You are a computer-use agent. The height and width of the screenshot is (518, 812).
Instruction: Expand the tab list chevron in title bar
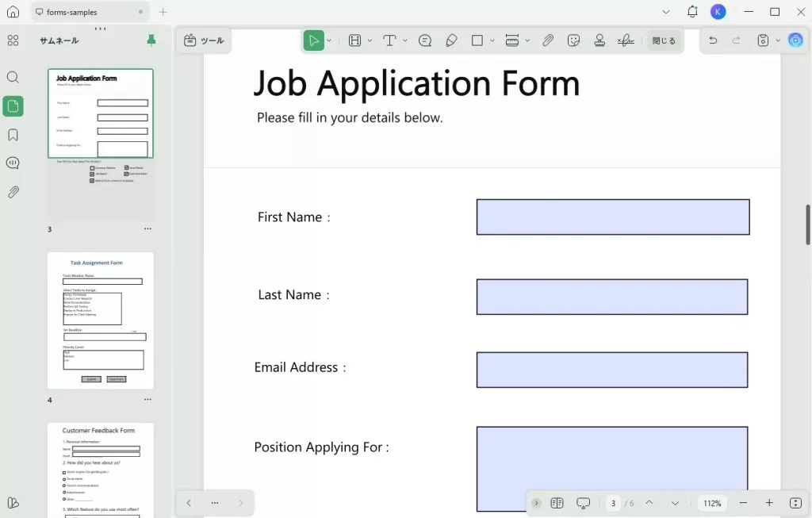[x=666, y=12]
